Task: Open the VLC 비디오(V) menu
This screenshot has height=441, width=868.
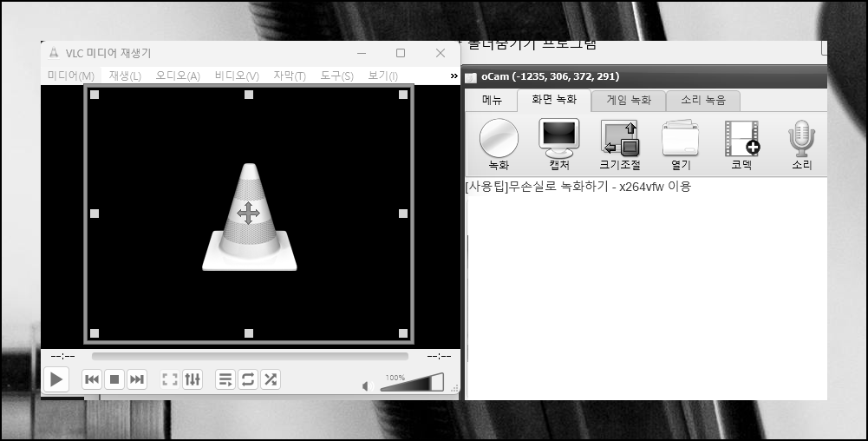Action: [x=237, y=76]
